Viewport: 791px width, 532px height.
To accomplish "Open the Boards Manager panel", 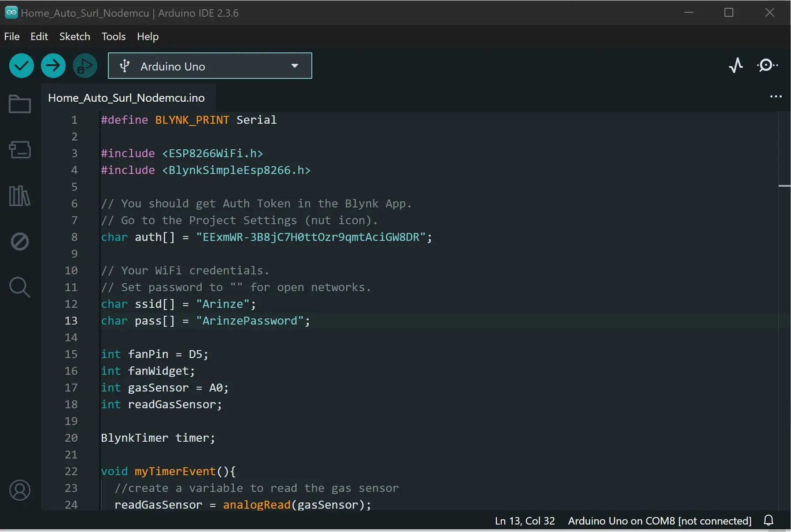I will [20, 150].
